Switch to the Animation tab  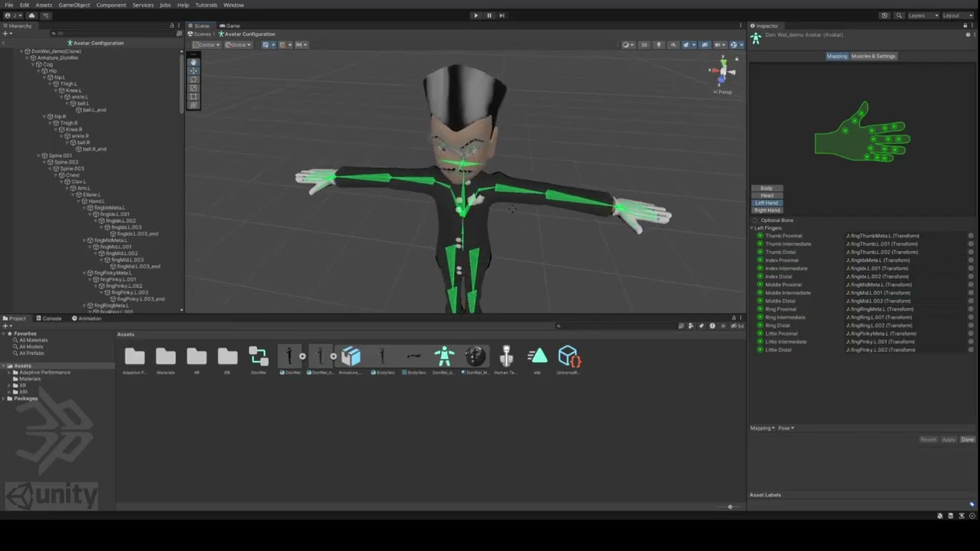click(87, 318)
